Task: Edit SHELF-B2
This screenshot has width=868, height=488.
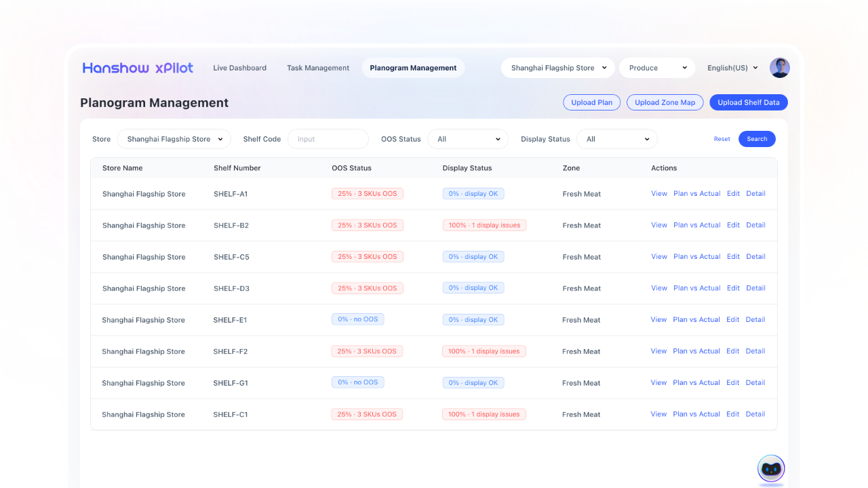Action: (x=734, y=225)
